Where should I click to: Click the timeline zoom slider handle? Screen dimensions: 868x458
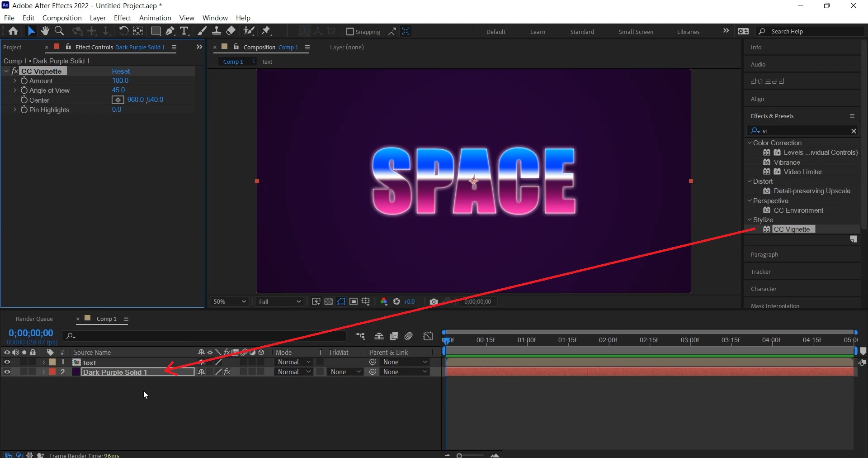pyautogui.click(x=459, y=455)
